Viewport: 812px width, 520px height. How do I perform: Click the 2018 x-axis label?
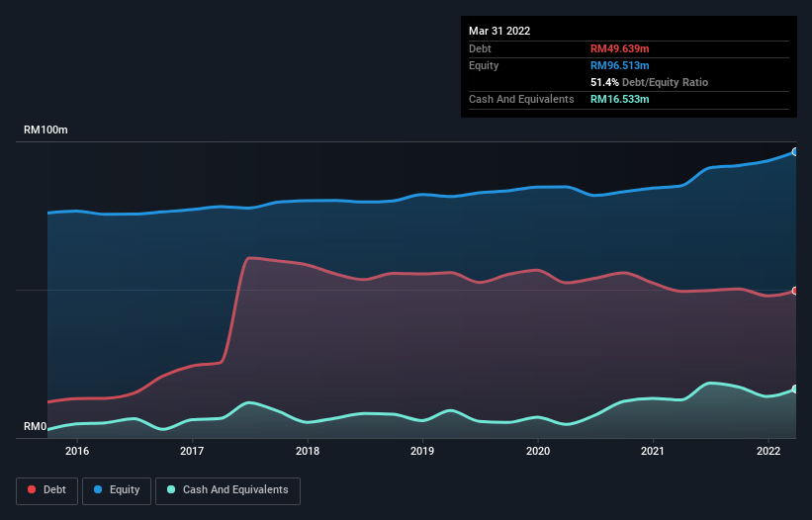[308, 451]
